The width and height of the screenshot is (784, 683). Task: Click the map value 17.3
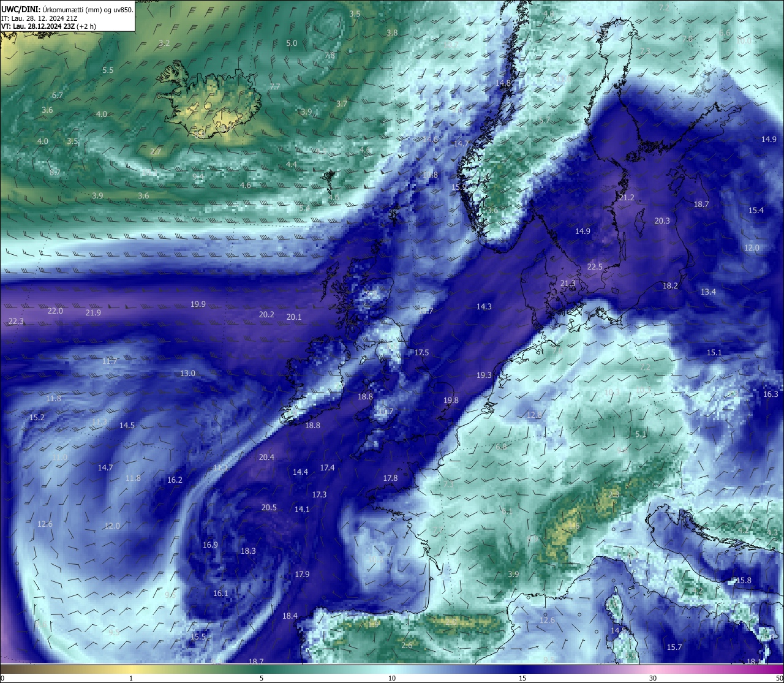(319, 495)
